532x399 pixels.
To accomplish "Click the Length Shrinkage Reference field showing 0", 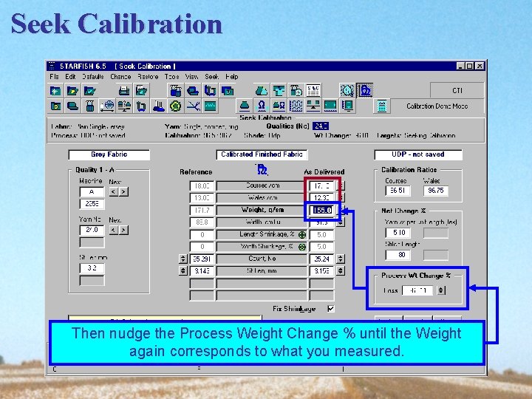I will pos(202,235).
